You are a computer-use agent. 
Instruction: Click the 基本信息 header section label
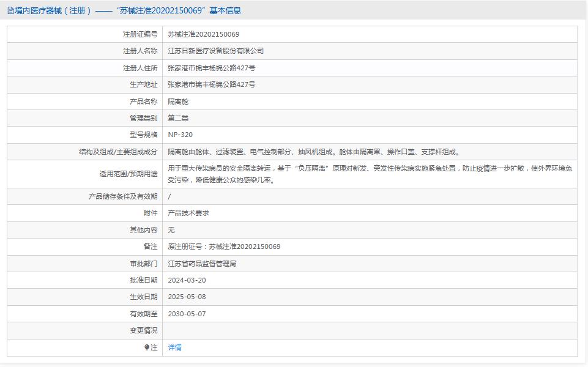tap(225, 10)
